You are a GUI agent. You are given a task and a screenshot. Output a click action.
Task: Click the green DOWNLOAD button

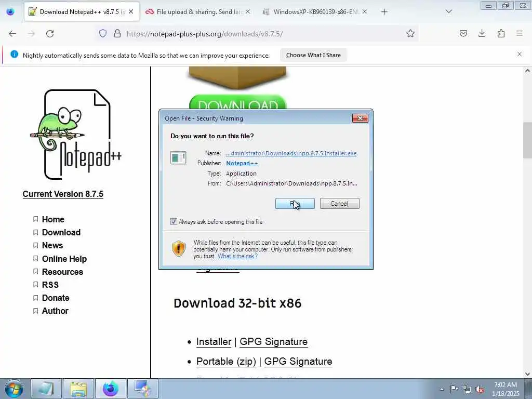237,102
